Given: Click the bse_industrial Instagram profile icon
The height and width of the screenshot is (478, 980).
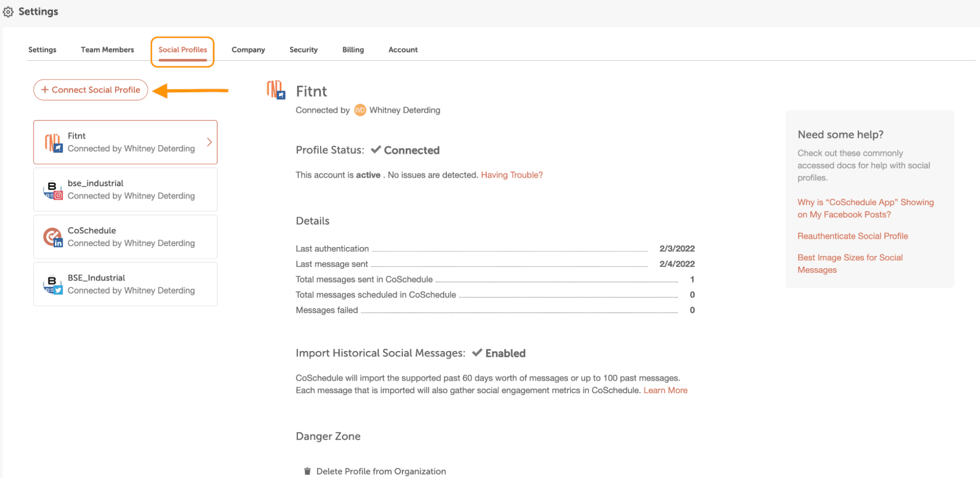Looking at the screenshot, I should point(53,190).
